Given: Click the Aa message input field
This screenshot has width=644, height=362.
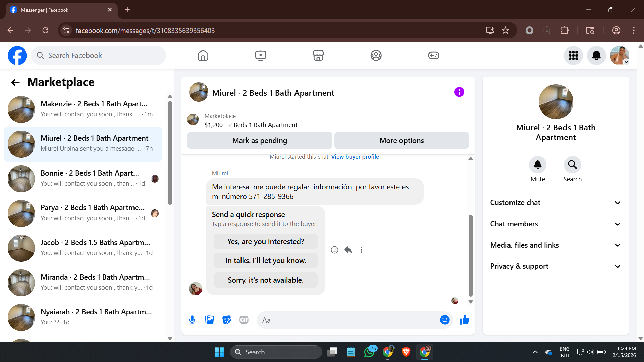Looking at the screenshot, I should pyautogui.click(x=347, y=320).
